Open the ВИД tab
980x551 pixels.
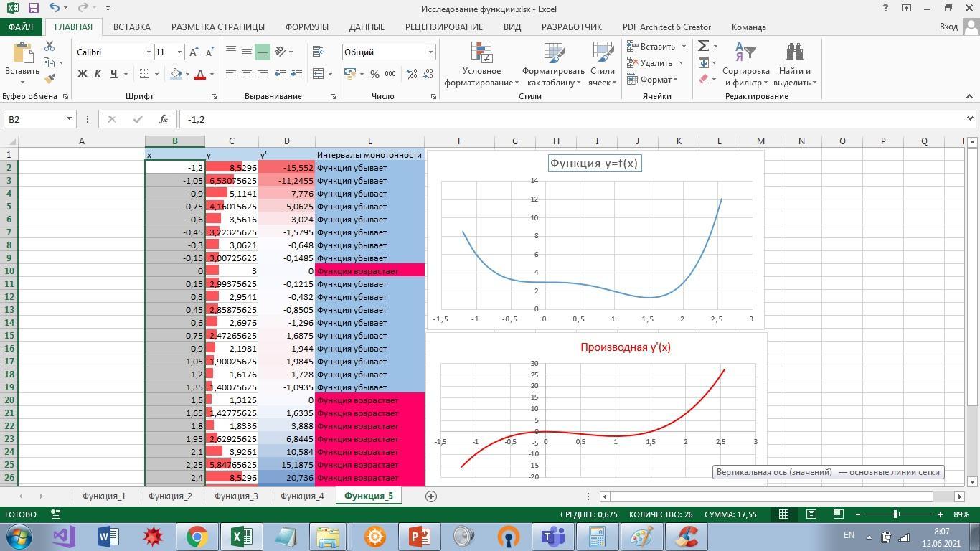pos(512,27)
